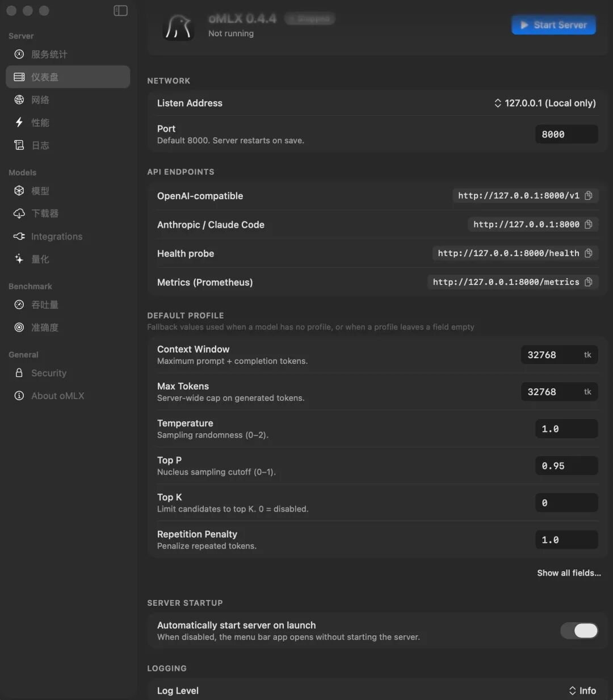Click the Not running status text
Image resolution: width=613 pixels, height=700 pixels.
tap(231, 33)
